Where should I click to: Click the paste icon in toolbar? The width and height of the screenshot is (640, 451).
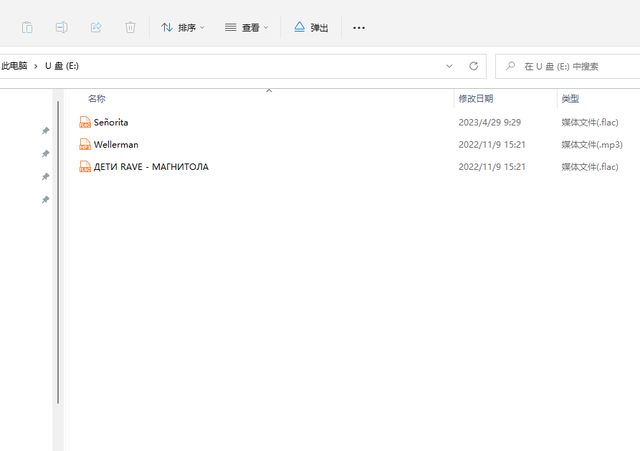[x=27, y=27]
